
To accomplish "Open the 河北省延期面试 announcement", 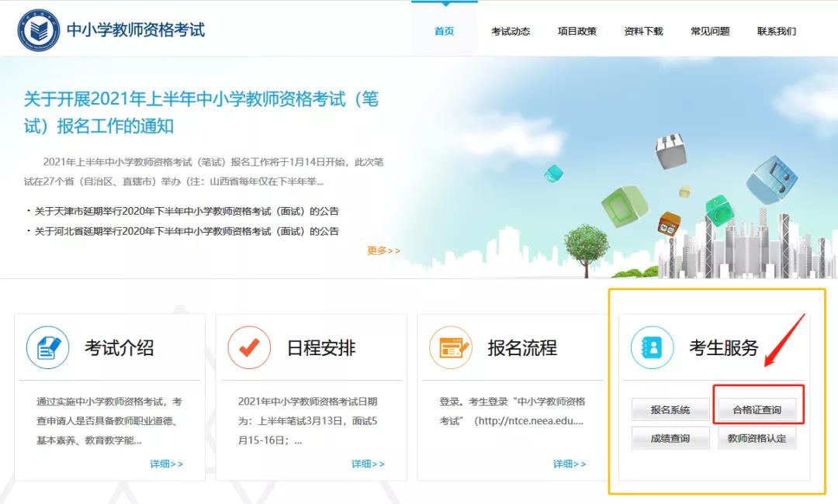I will 186,231.
